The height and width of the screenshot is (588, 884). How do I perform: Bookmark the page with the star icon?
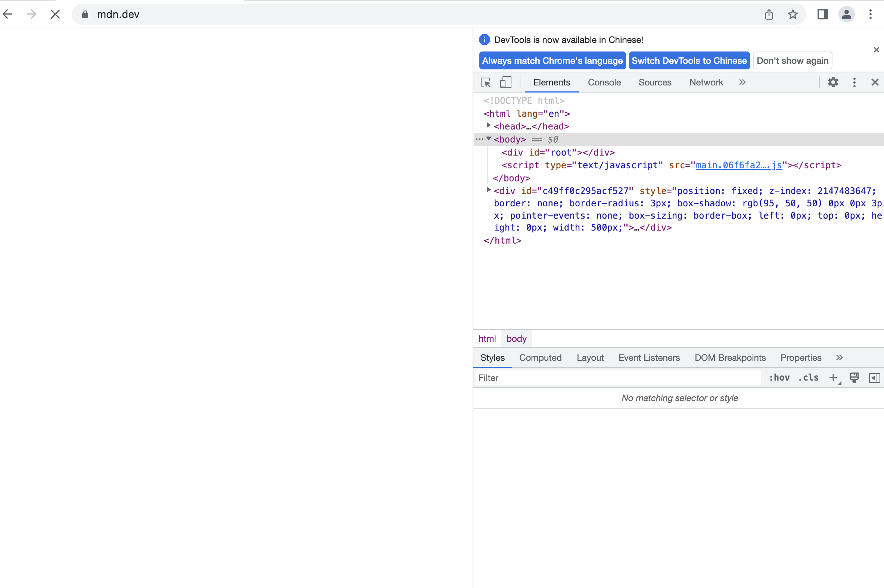pos(793,14)
